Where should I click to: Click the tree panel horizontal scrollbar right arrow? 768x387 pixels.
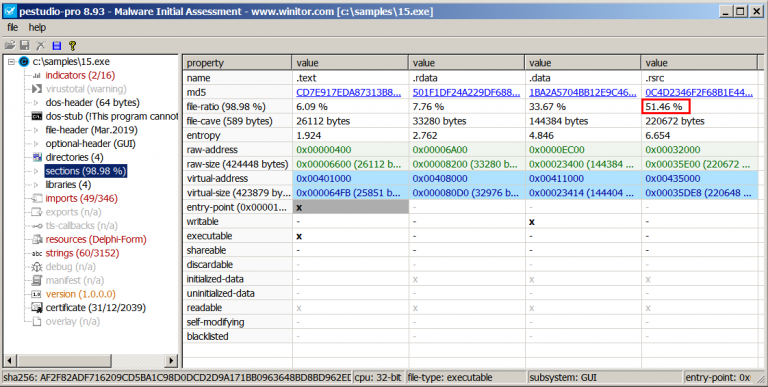(171, 361)
